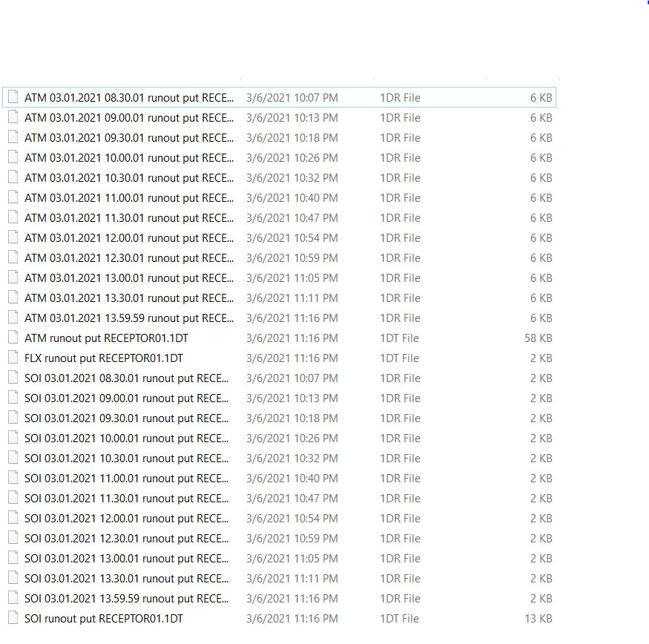Select file name ATM 03.01.2021 12.30.01 runout put
The width and height of the screenshot is (649, 644).
tap(129, 258)
